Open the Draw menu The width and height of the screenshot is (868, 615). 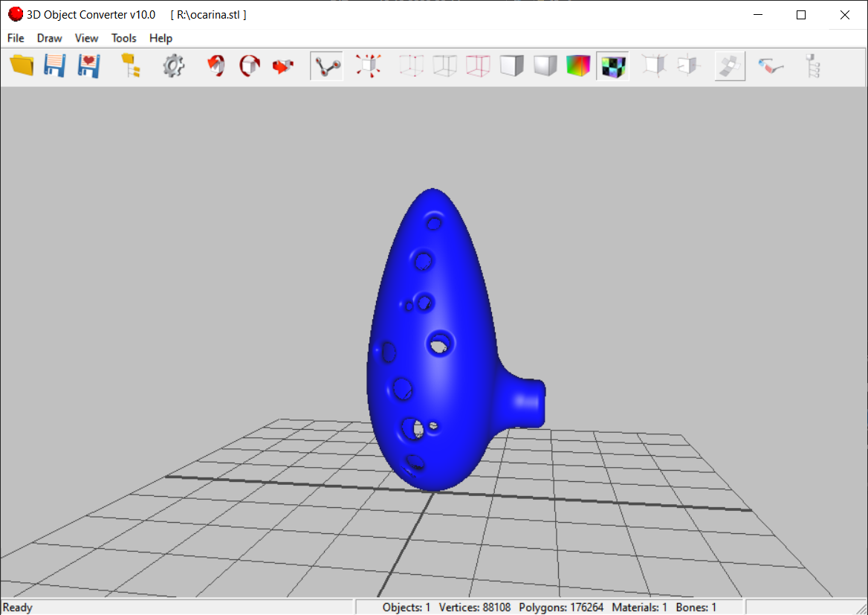tap(50, 38)
